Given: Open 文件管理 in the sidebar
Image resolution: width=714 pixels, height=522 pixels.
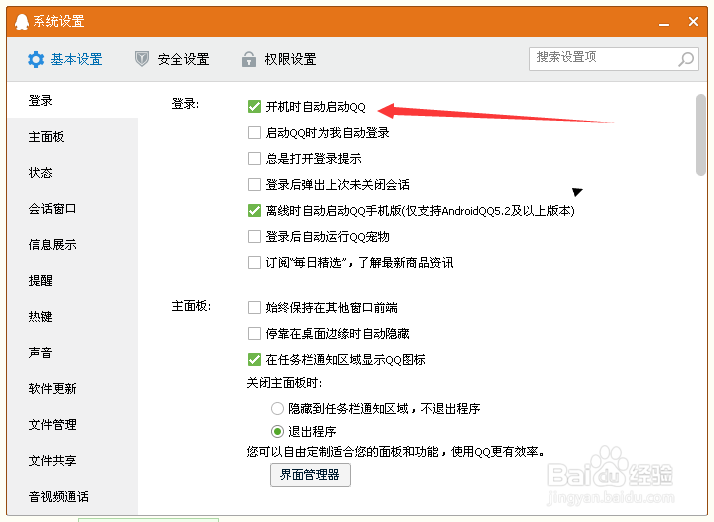Looking at the screenshot, I should [x=72, y=425].
